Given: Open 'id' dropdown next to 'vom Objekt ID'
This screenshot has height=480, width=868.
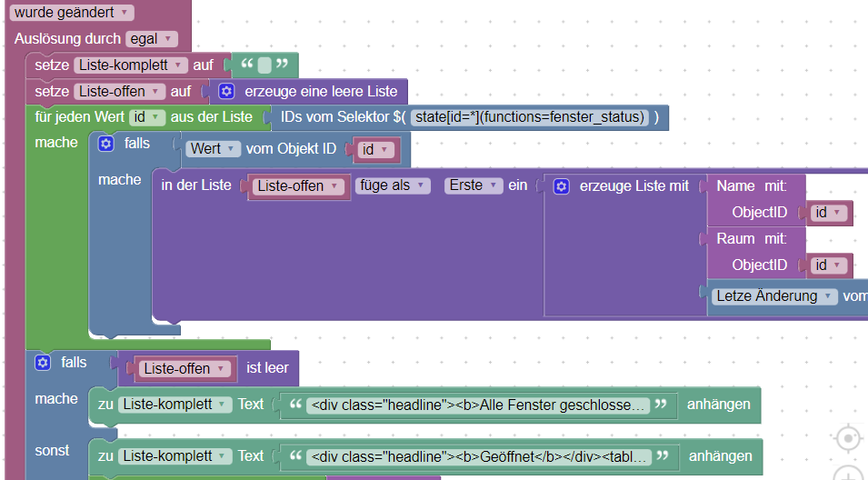Looking at the screenshot, I should [376, 149].
